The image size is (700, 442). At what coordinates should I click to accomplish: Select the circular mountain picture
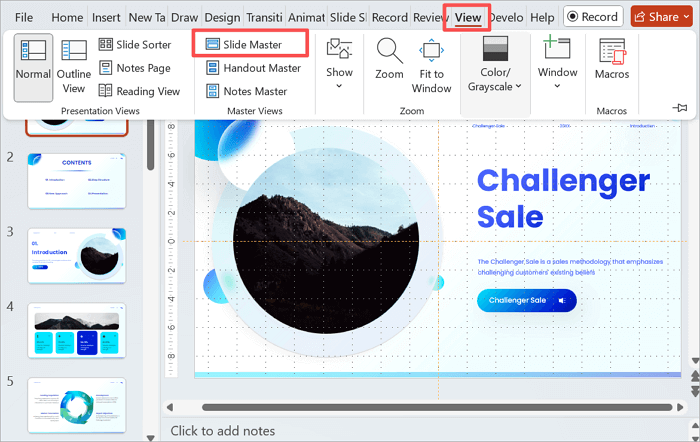[326, 241]
